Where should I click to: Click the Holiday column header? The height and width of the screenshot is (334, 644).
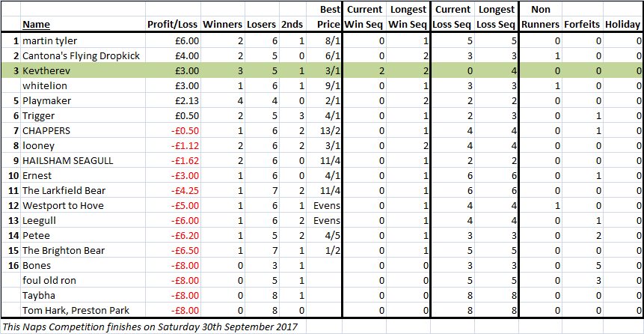tap(622, 25)
